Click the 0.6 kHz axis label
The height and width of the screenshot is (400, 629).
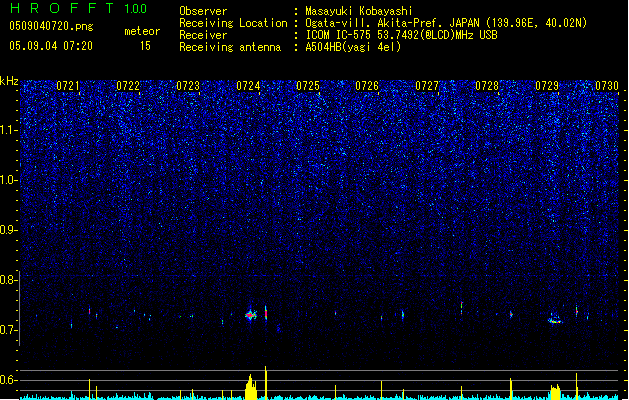pos(9,380)
